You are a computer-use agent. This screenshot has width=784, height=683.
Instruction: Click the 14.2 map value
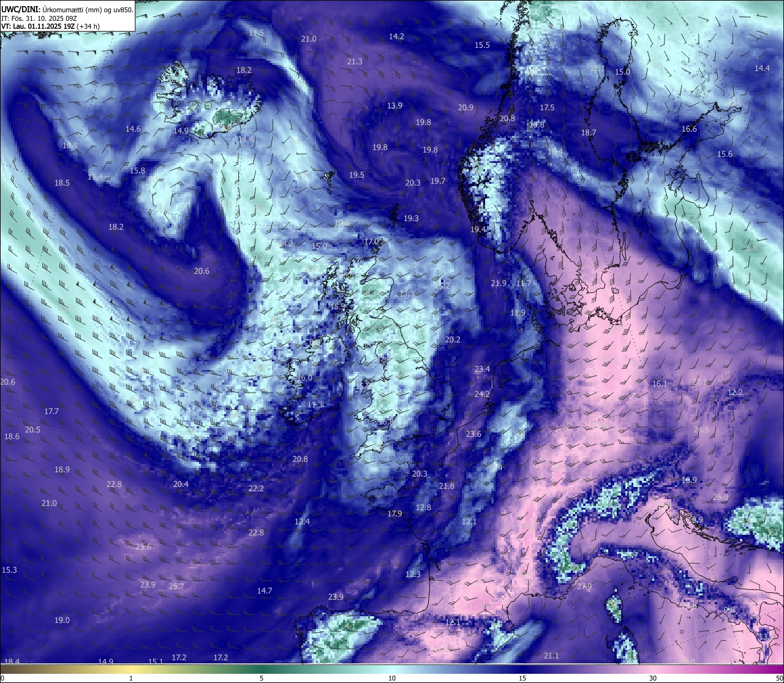[396, 37]
